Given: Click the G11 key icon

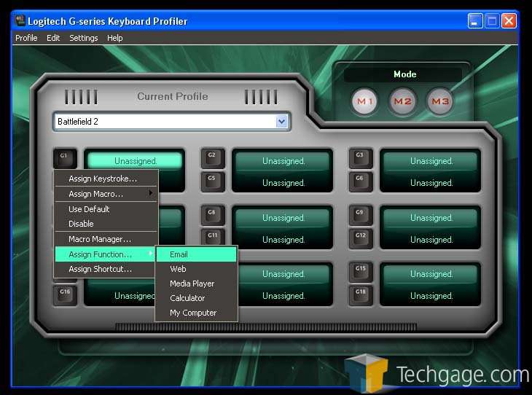Looking at the screenshot, I should click(212, 237).
